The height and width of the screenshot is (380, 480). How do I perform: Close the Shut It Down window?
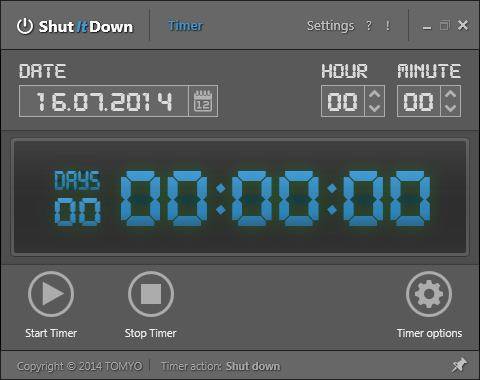click(463, 25)
